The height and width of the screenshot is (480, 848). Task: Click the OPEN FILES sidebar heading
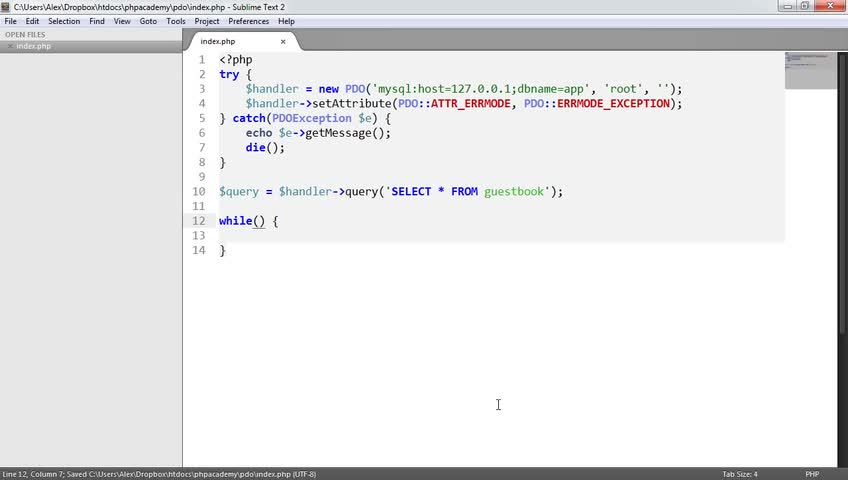(25, 35)
